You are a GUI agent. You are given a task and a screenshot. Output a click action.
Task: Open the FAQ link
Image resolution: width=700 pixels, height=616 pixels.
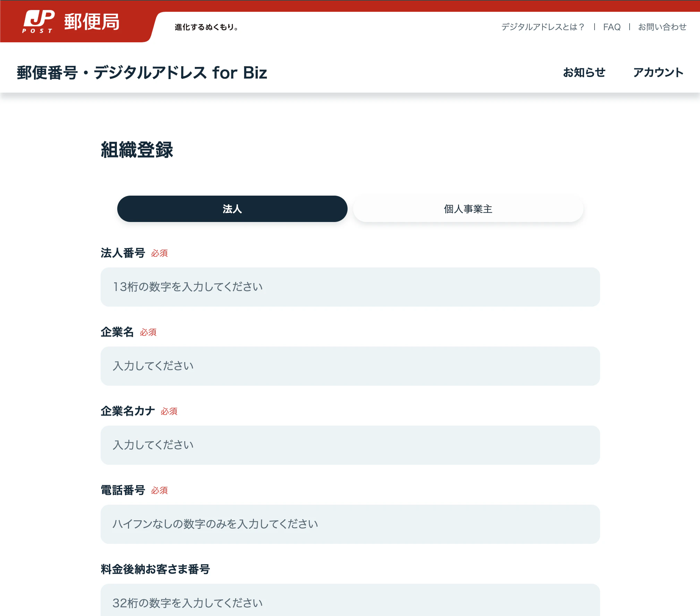click(x=612, y=27)
